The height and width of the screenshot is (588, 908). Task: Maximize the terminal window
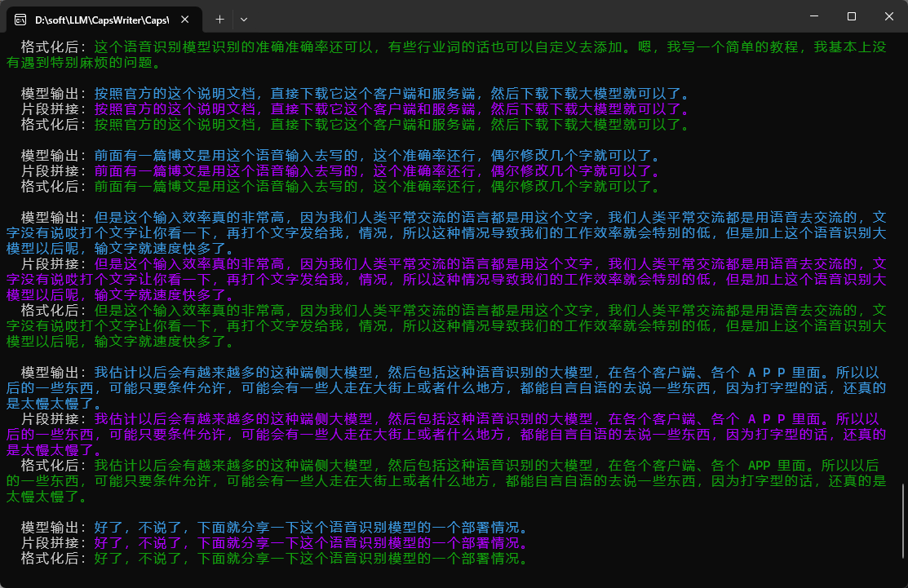point(851,16)
